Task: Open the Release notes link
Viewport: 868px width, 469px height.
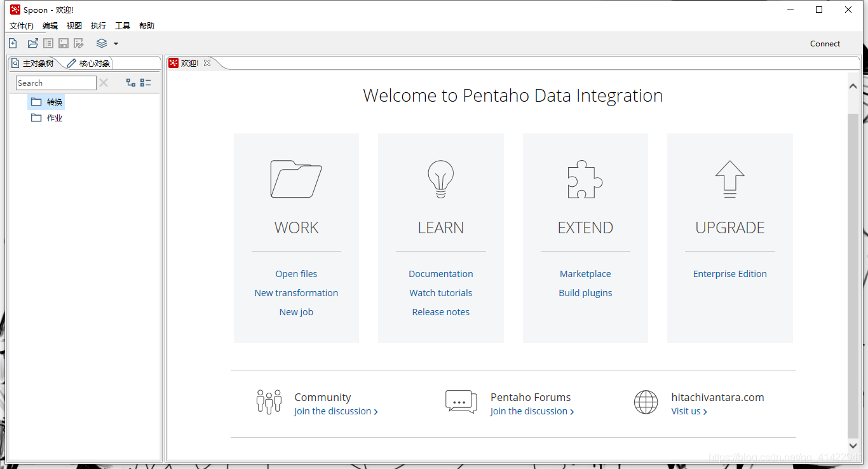Action: coord(441,312)
